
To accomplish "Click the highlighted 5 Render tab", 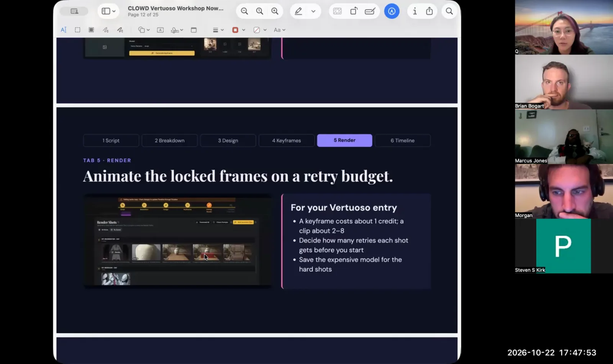I will pos(344,140).
